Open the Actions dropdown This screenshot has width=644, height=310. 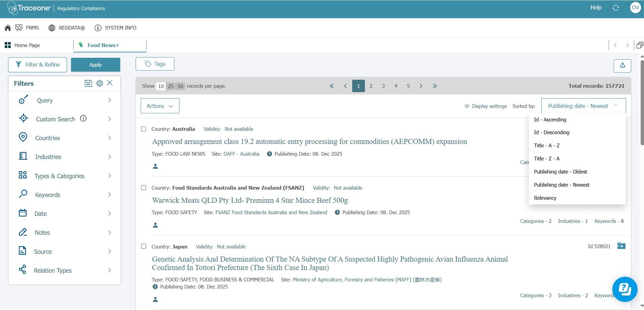160,106
